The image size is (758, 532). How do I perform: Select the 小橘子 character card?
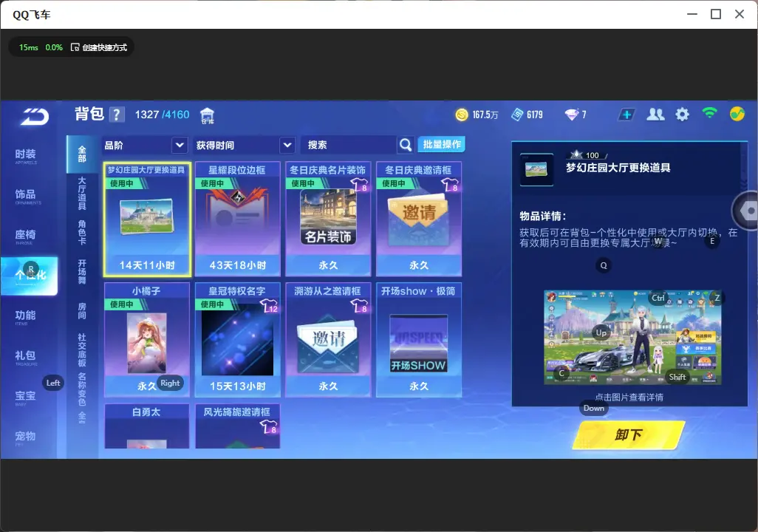tap(147, 339)
